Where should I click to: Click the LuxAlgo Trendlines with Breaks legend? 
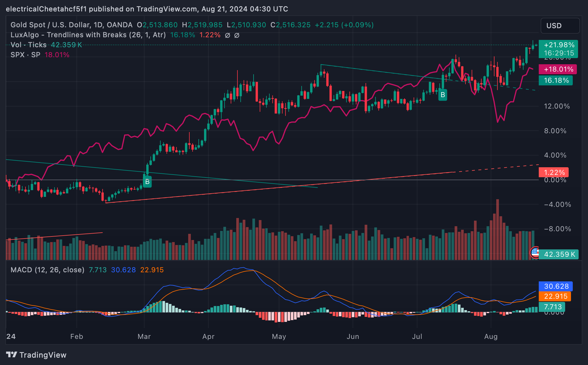[88, 35]
